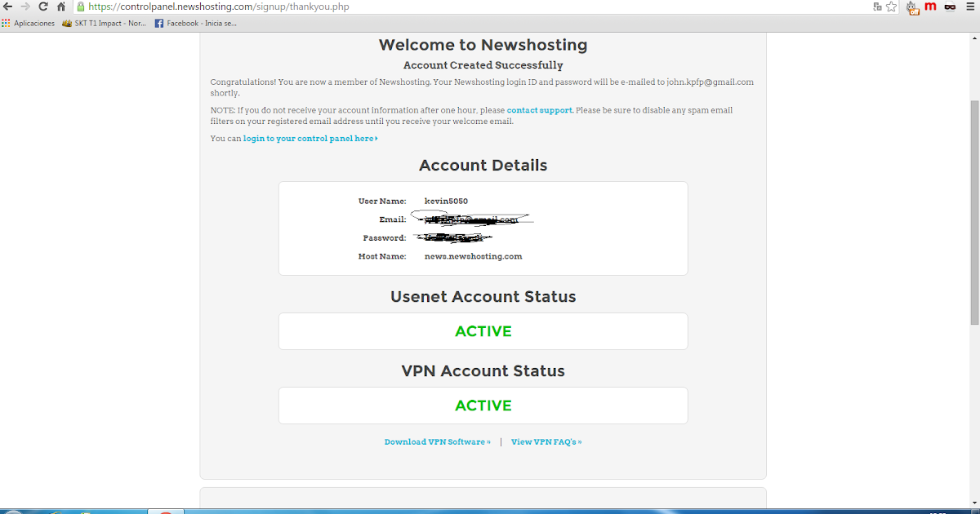Viewport: 980px width, 514px height.
Task: Reload the page with the refresh icon
Action: [x=43, y=7]
